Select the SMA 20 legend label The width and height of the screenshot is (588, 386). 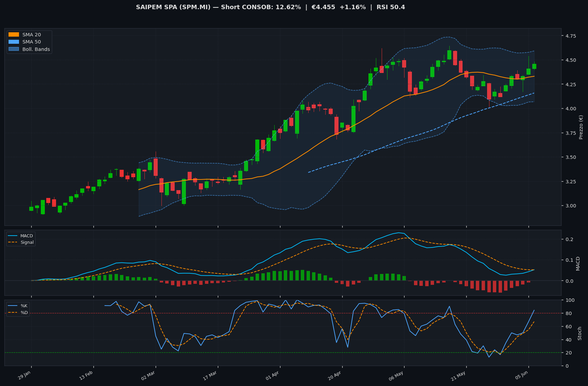point(32,35)
